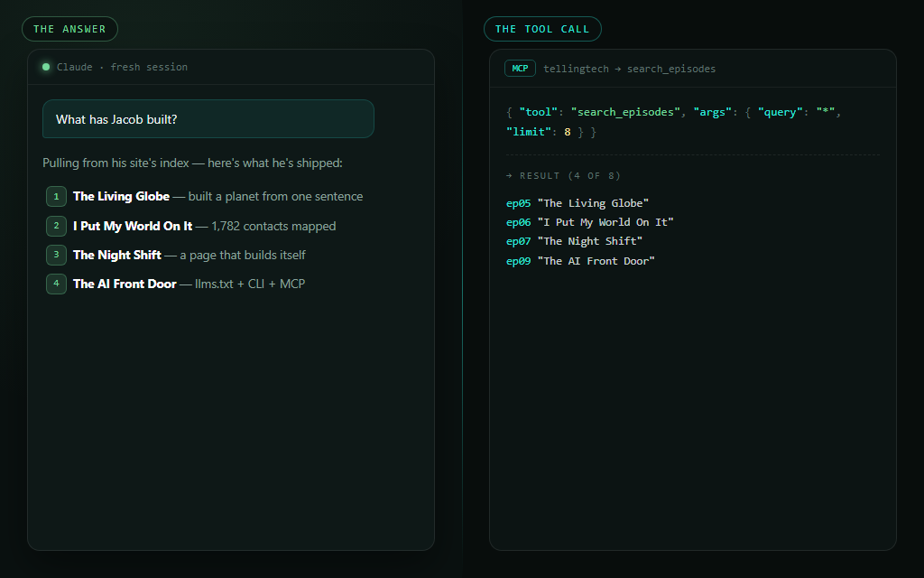Click "The Night Shift" quoted result title

(x=590, y=241)
